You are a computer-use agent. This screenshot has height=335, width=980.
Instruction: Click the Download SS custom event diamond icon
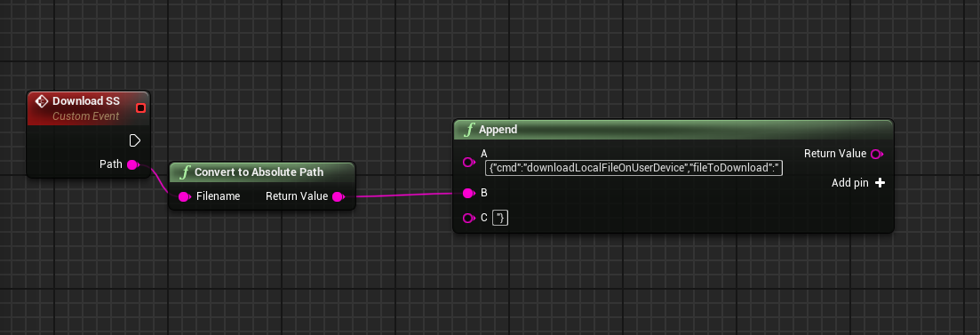click(42, 100)
